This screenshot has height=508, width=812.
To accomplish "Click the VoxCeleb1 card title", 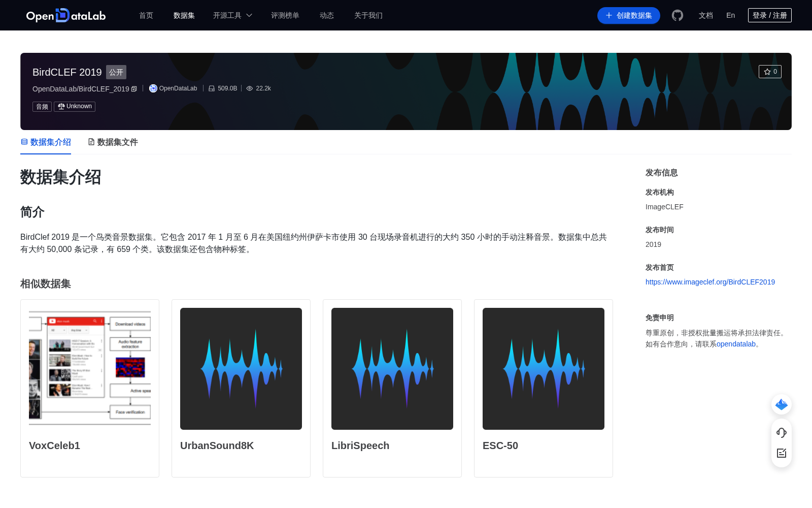I will pyautogui.click(x=54, y=446).
